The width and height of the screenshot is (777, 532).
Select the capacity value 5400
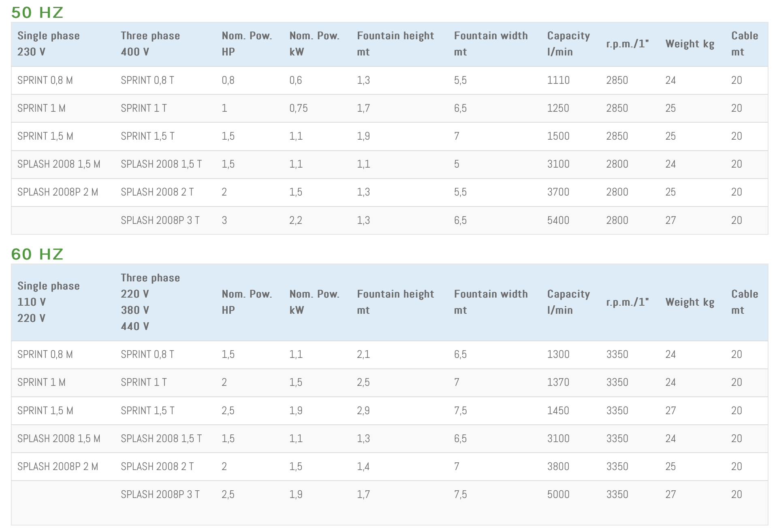pyautogui.click(x=558, y=221)
